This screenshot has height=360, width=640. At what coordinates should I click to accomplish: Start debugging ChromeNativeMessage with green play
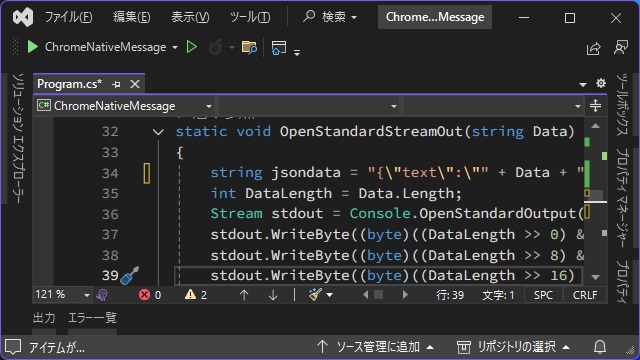(x=32, y=47)
